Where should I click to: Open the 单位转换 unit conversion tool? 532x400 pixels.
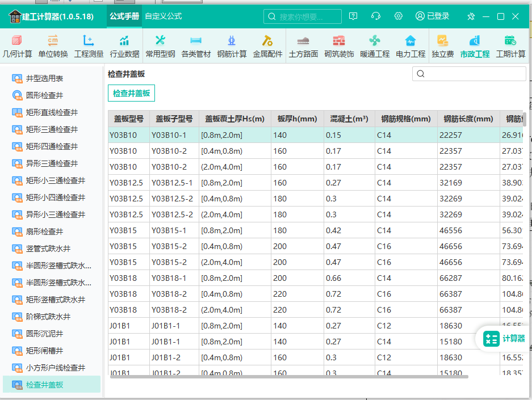[x=53, y=47]
